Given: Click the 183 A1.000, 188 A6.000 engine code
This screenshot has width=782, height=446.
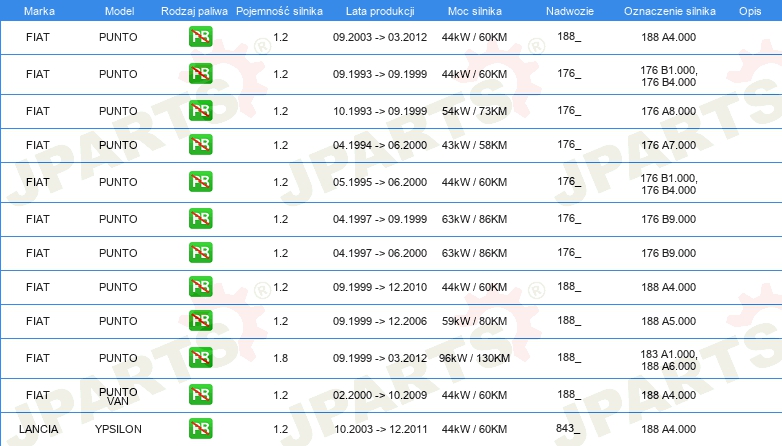Looking at the screenshot, I should [669, 360].
